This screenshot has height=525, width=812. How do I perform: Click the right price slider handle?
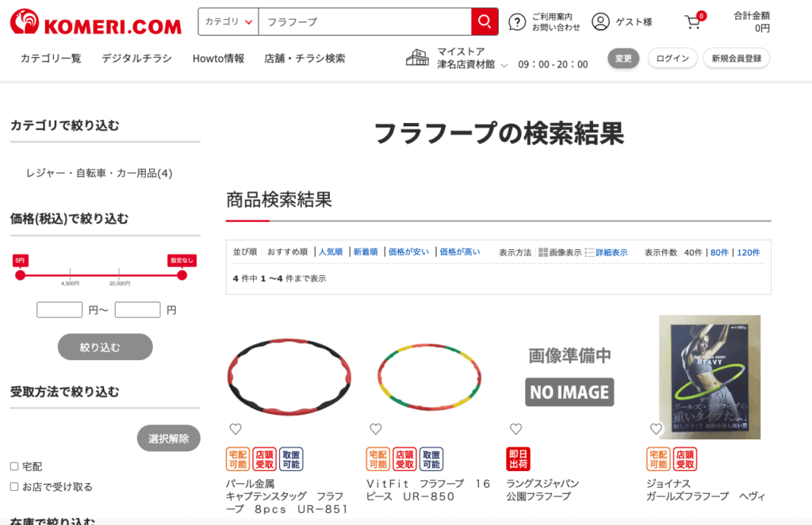coord(182,275)
